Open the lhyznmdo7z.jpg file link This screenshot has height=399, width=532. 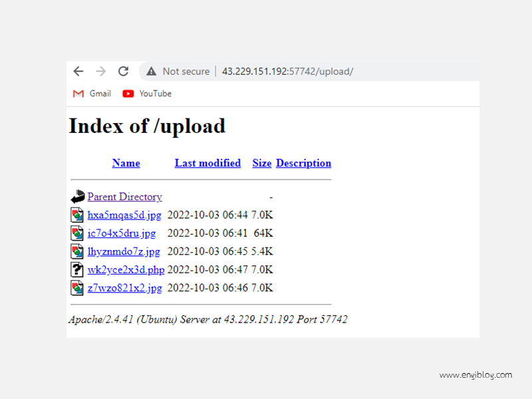pyautogui.click(x=124, y=252)
